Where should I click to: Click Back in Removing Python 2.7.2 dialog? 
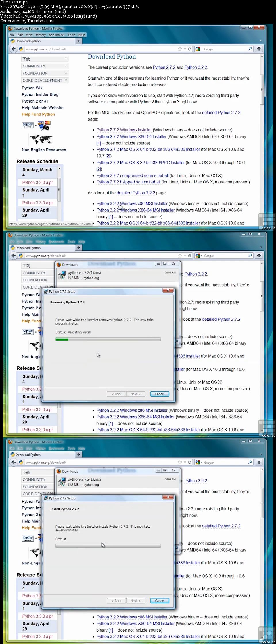[116, 394]
